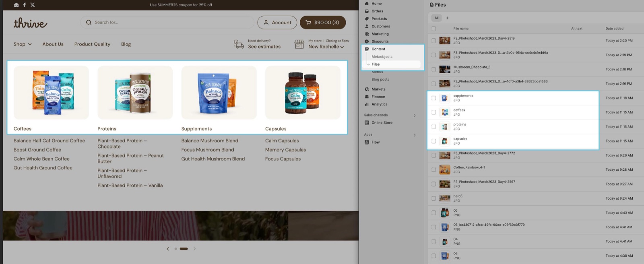Image resolution: width=644 pixels, height=264 pixels.
Task: Check the Mushroom_Chocolate_5 file checkbox
Action: tap(433, 69)
